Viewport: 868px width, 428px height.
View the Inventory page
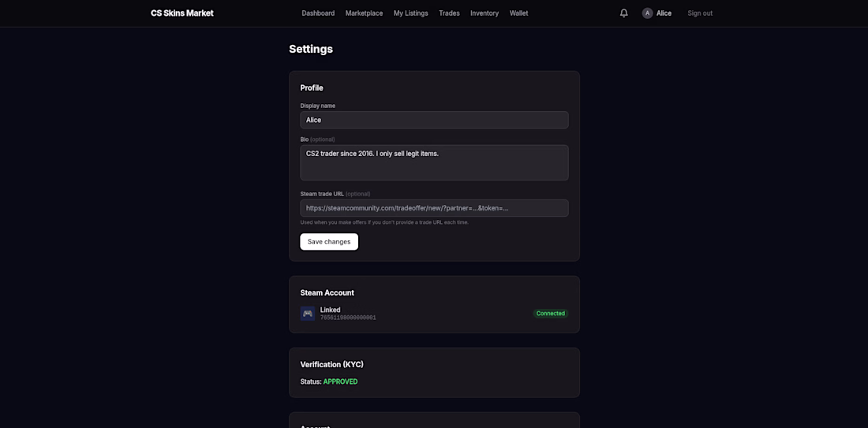485,13
